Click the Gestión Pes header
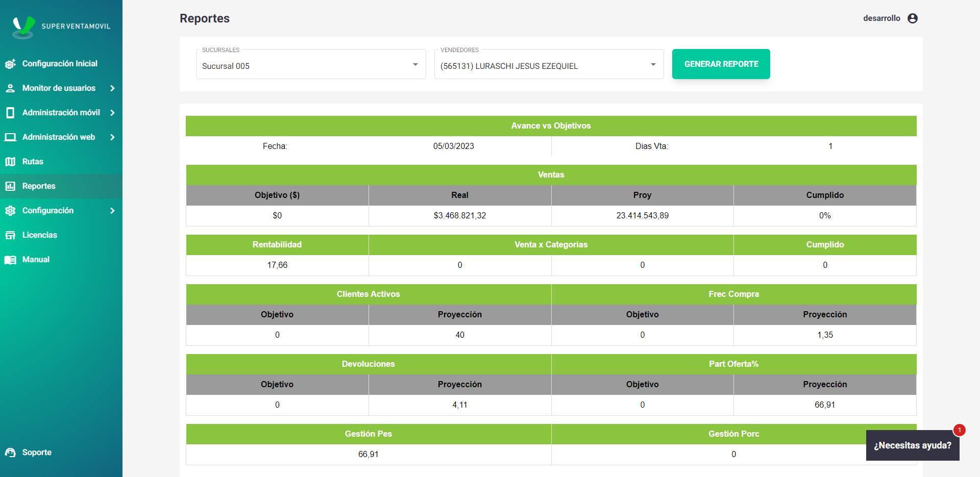 tap(369, 434)
